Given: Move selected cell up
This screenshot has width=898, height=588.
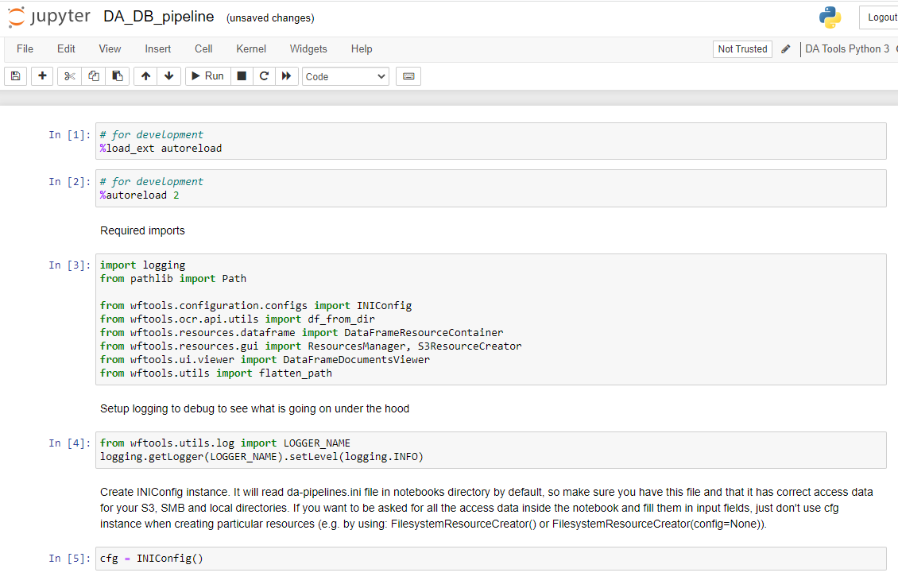Looking at the screenshot, I should (x=145, y=76).
